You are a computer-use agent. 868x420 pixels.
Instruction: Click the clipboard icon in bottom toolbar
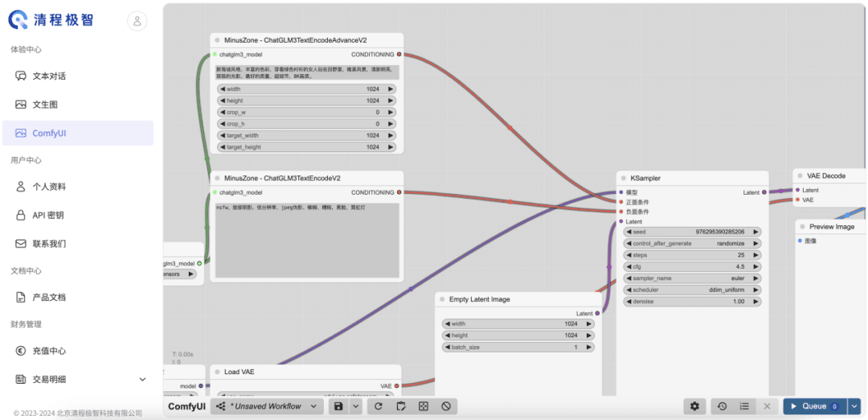(x=401, y=406)
